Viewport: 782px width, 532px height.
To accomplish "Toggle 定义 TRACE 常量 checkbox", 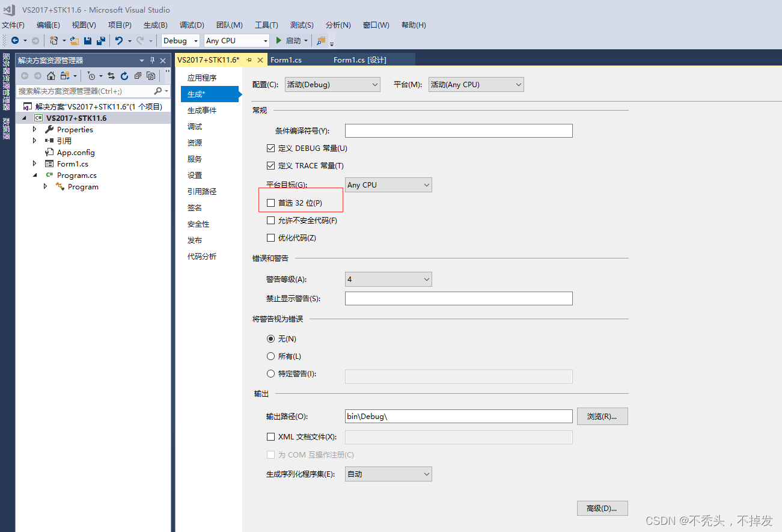I will tap(270, 165).
